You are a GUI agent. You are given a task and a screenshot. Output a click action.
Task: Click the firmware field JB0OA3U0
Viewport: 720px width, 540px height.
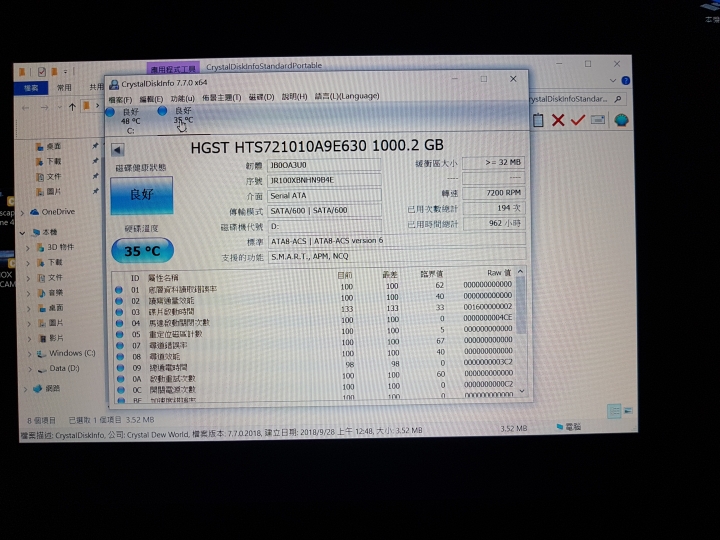324,165
